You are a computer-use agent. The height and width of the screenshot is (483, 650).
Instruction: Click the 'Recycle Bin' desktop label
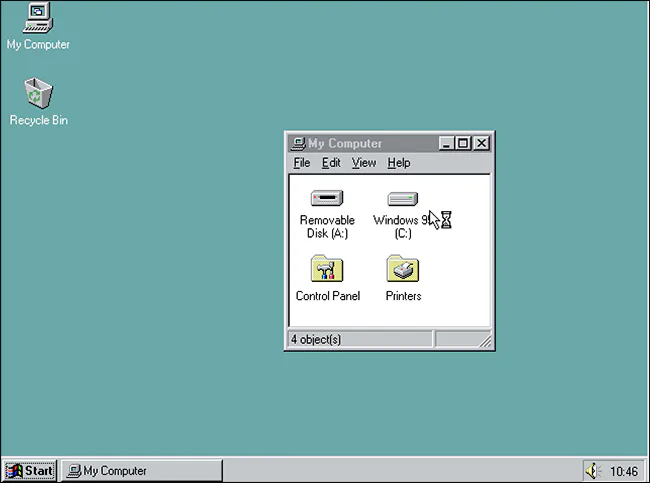pyautogui.click(x=39, y=120)
